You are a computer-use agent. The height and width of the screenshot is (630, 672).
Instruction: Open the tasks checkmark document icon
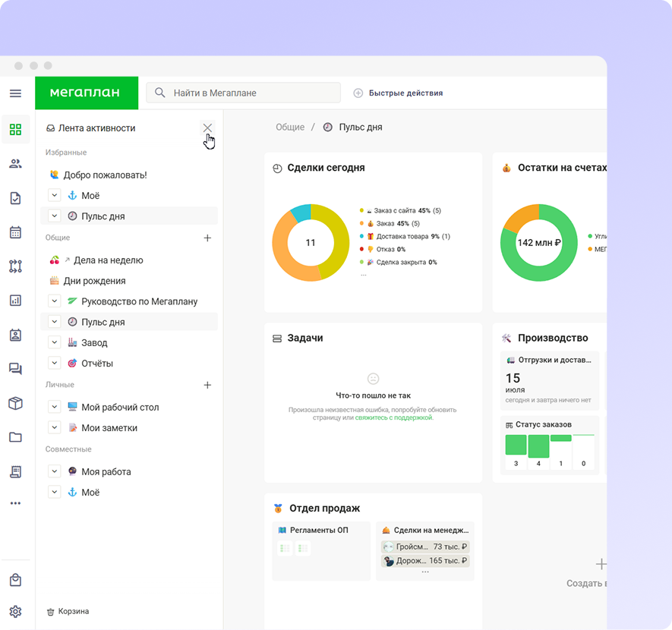point(15,198)
